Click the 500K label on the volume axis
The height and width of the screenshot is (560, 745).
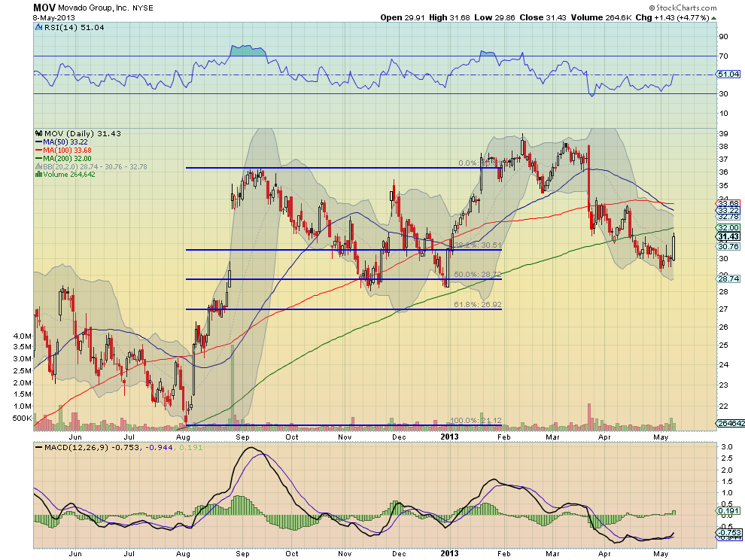23,418
